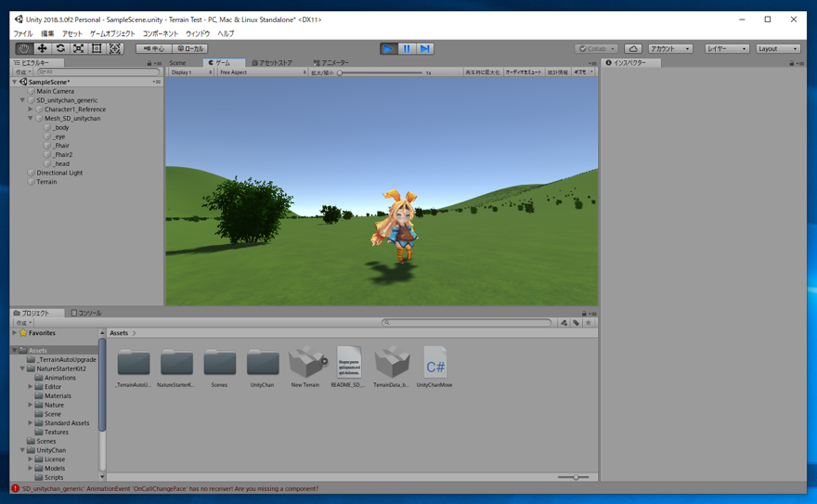Click the Favorites star icon

(x=23, y=332)
